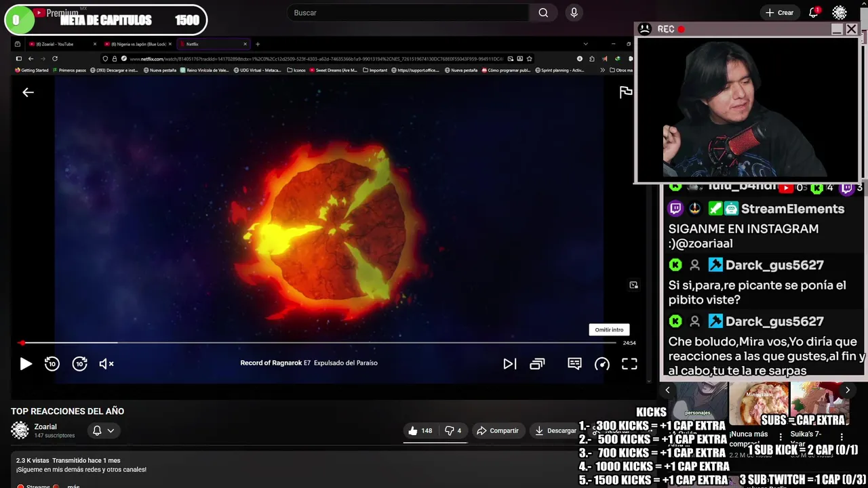868x488 pixels.
Task: Click the Netflix report flag icon
Action: (626, 92)
